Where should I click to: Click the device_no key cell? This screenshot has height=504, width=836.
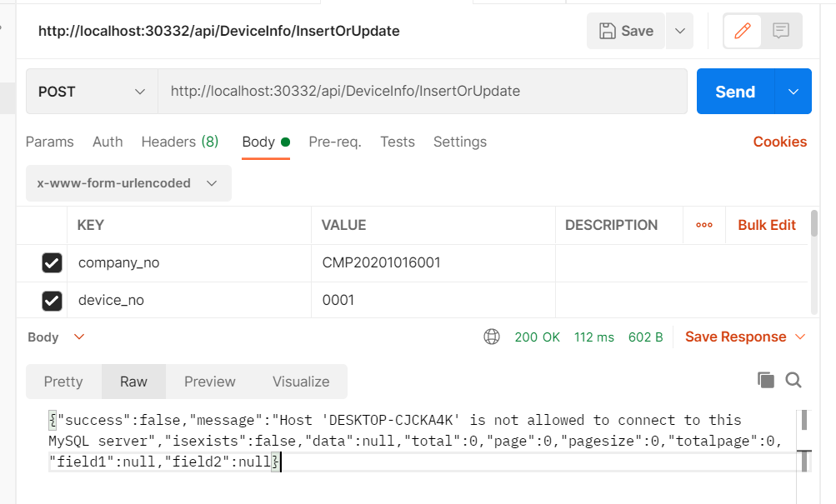click(x=189, y=301)
